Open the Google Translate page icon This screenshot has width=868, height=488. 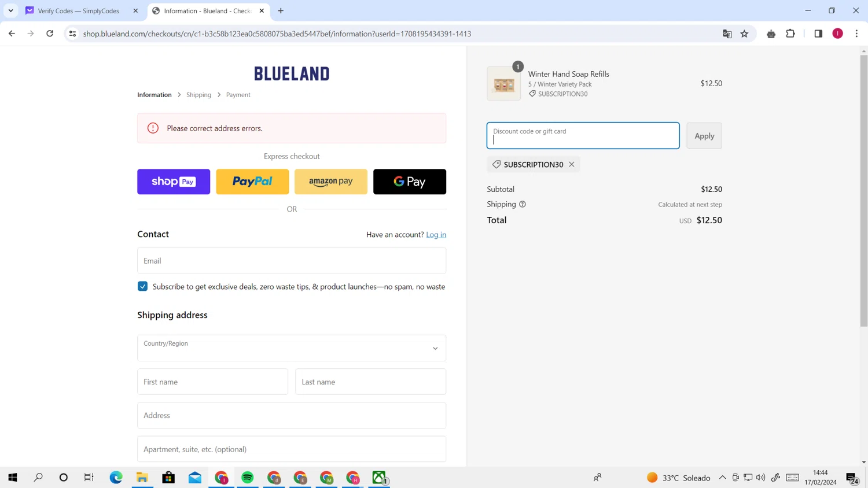727,34
